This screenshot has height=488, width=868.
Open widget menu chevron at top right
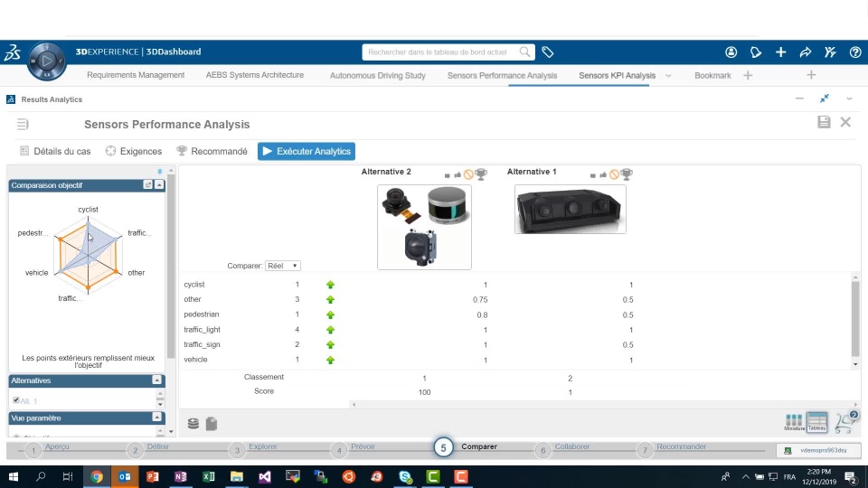[849, 99]
